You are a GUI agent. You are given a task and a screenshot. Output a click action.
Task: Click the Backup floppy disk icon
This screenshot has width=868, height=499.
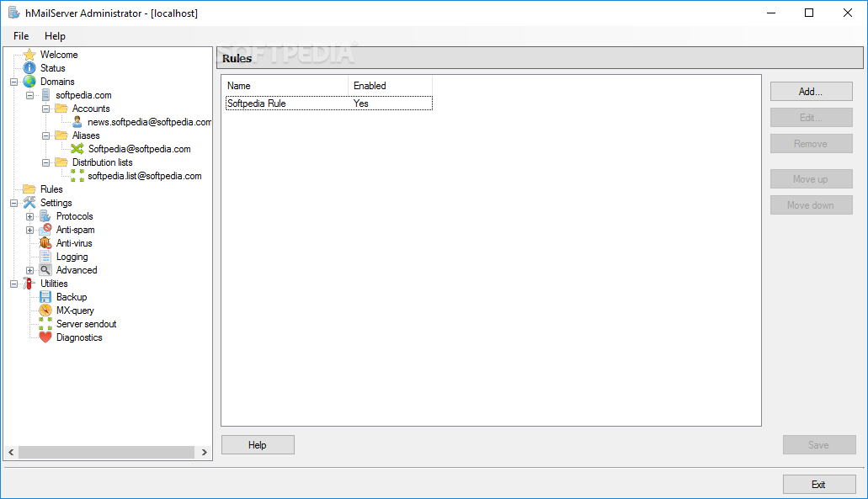[45, 297]
